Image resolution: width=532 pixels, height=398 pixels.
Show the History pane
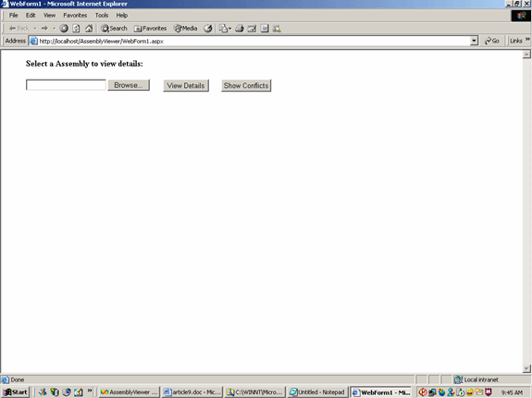(x=208, y=29)
